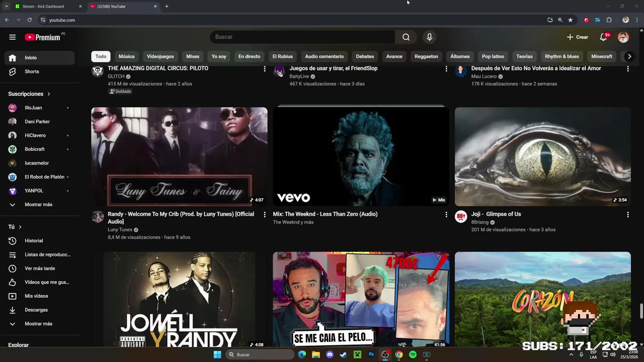
Task: Expand the Tú section chevron
Action: coord(20,227)
